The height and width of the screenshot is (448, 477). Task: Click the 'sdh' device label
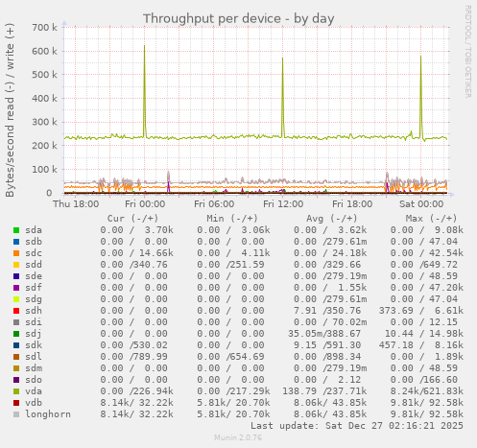click(34, 311)
